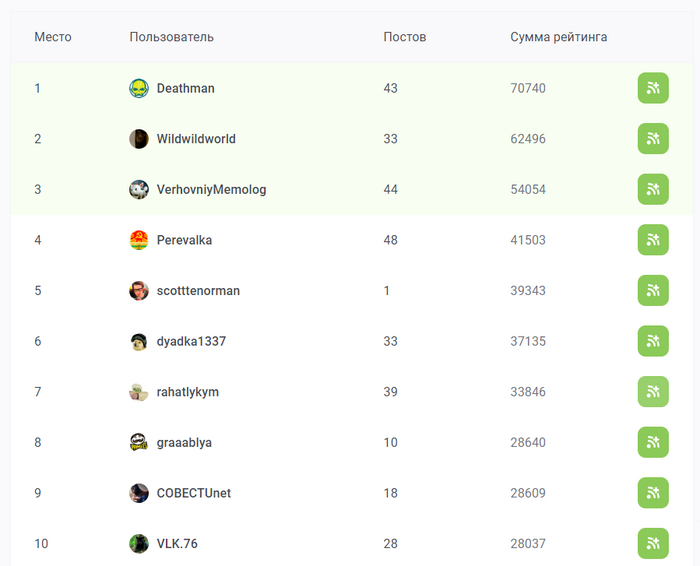Subscribe to COBECTUnet with green button
The height and width of the screenshot is (566, 700).
653,493
